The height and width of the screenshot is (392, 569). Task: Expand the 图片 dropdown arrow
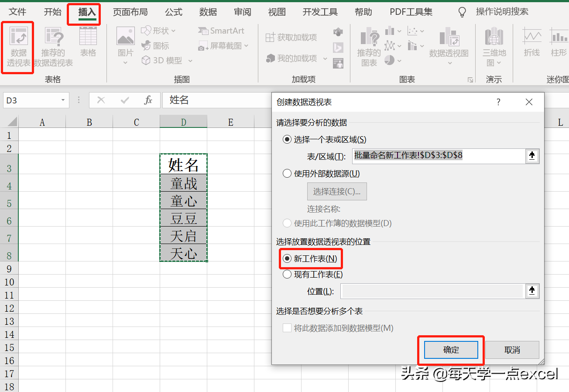click(126, 63)
